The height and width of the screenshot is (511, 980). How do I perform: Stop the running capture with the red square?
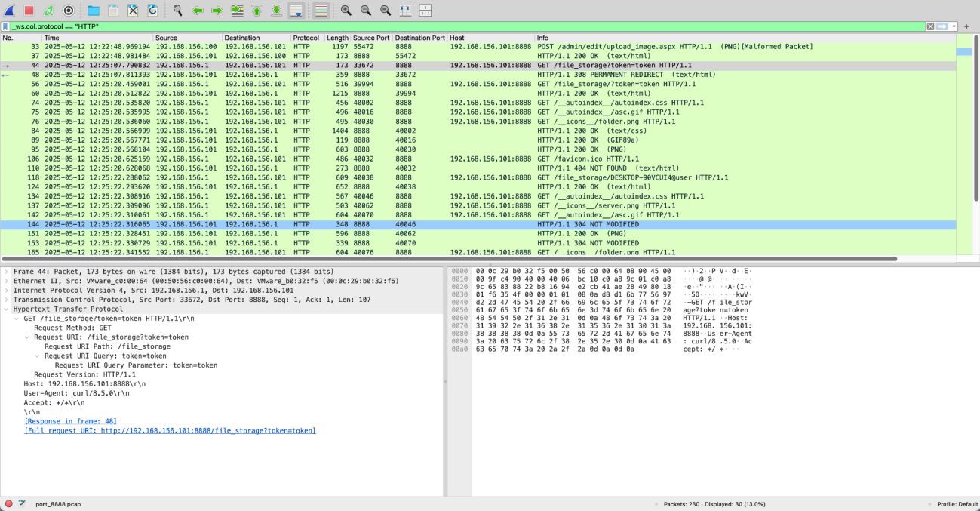click(x=29, y=11)
